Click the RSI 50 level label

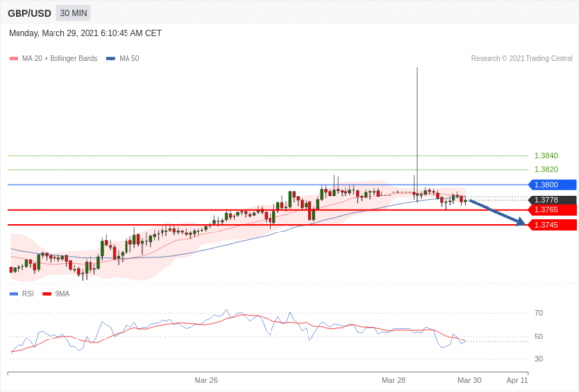(x=539, y=337)
